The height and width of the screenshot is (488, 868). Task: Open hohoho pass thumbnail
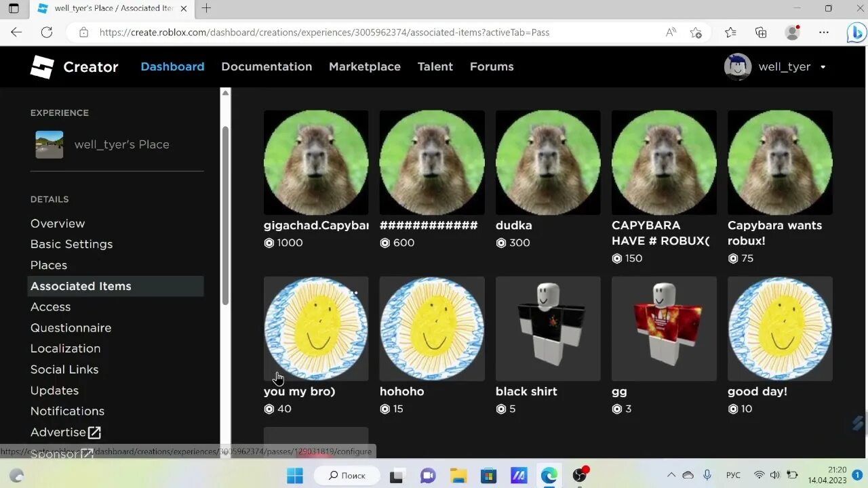pyautogui.click(x=432, y=329)
